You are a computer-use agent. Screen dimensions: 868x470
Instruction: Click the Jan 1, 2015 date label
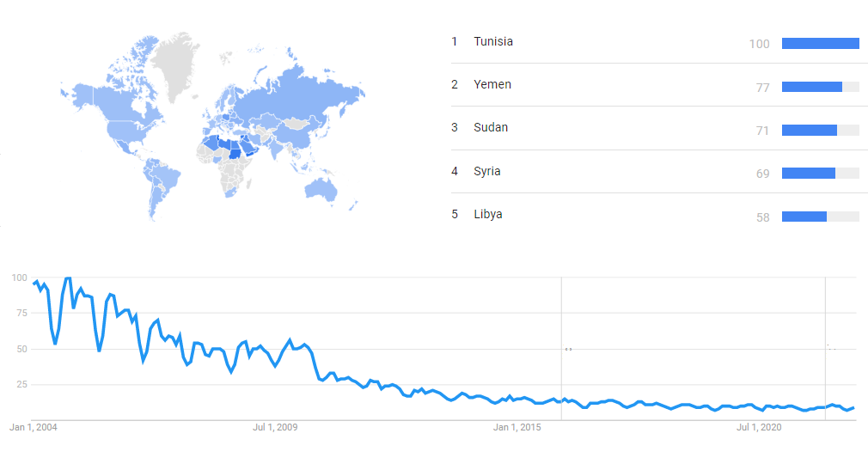517,427
